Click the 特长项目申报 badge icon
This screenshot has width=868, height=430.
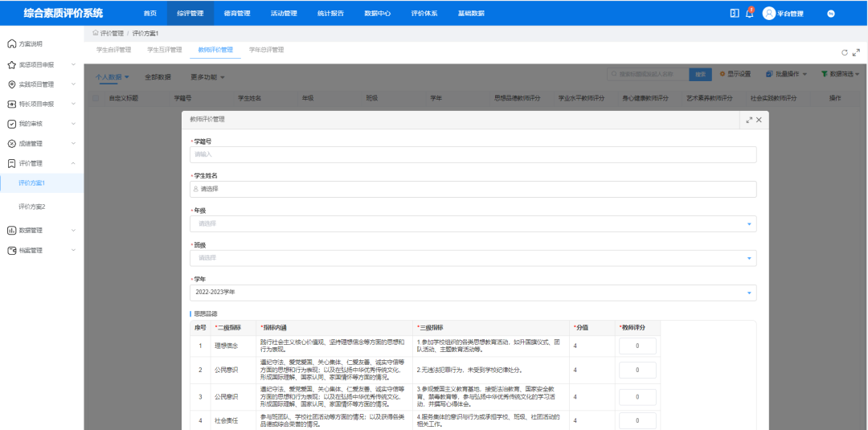(x=11, y=104)
